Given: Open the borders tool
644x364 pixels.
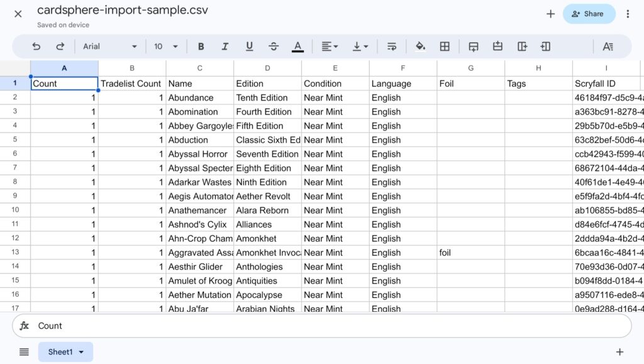Looking at the screenshot, I should coord(445,46).
